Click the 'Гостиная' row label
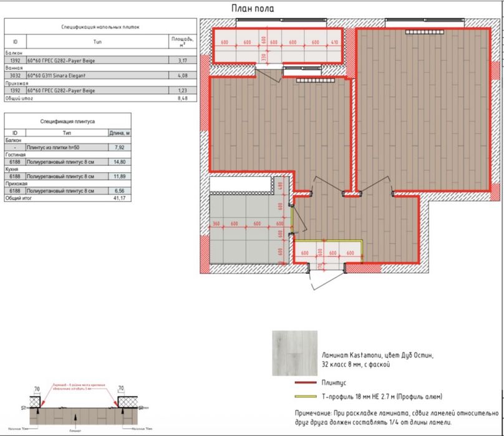504x436 pixels. point(15,155)
